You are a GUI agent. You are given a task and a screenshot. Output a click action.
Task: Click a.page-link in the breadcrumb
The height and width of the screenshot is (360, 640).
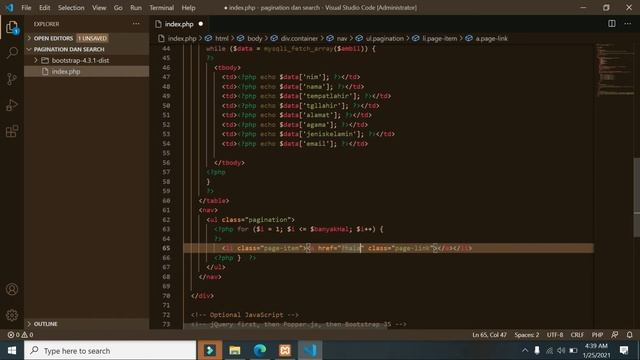tap(491, 38)
